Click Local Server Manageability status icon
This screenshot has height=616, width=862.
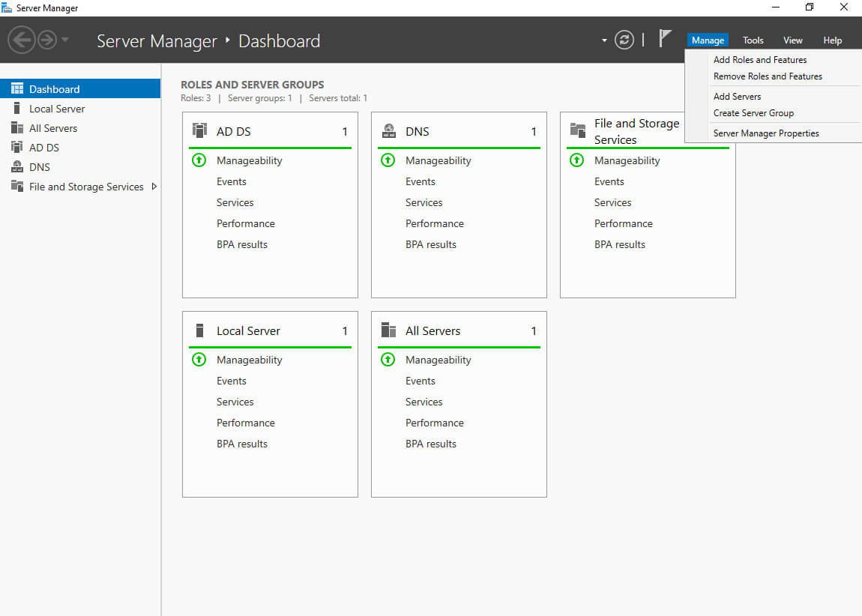pyautogui.click(x=199, y=360)
